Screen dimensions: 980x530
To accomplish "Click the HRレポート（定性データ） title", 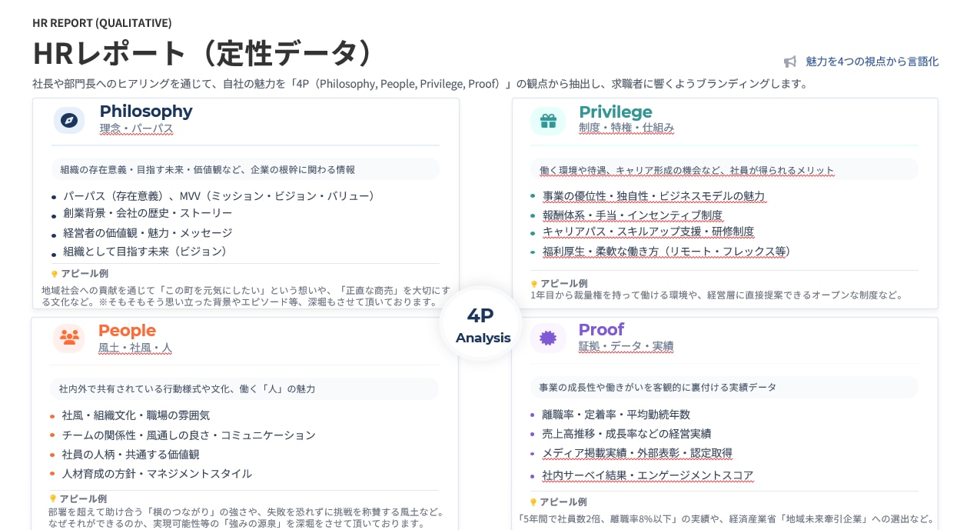I will [x=203, y=53].
